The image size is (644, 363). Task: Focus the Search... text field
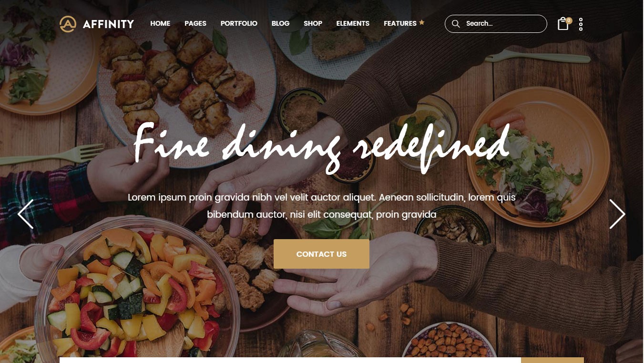pos(496,24)
